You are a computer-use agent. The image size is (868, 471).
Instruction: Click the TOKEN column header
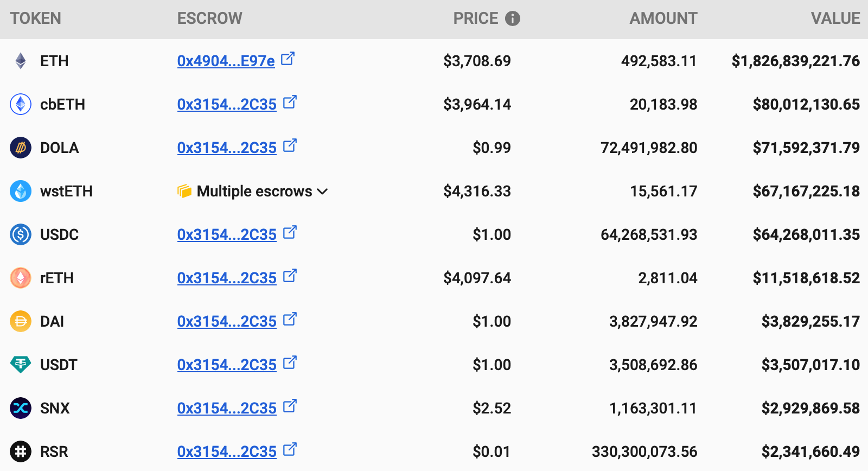click(x=35, y=18)
